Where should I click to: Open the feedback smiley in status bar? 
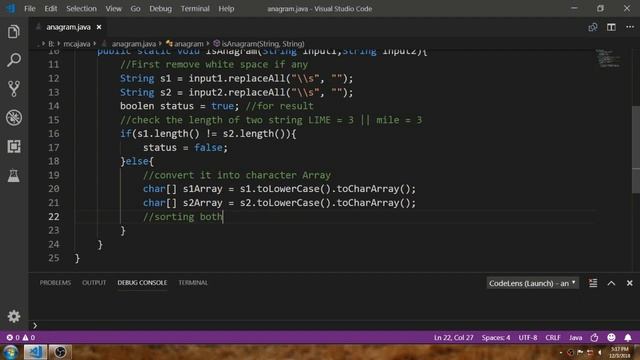611,338
